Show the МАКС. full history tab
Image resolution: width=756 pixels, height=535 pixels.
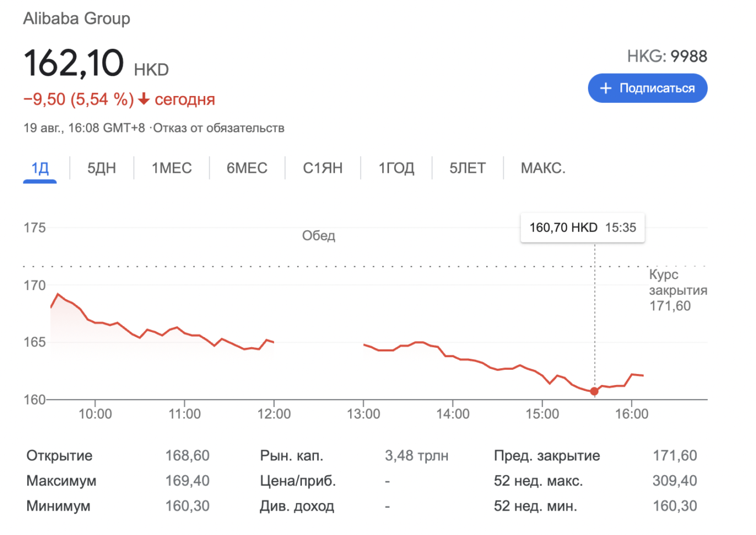click(x=543, y=169)
